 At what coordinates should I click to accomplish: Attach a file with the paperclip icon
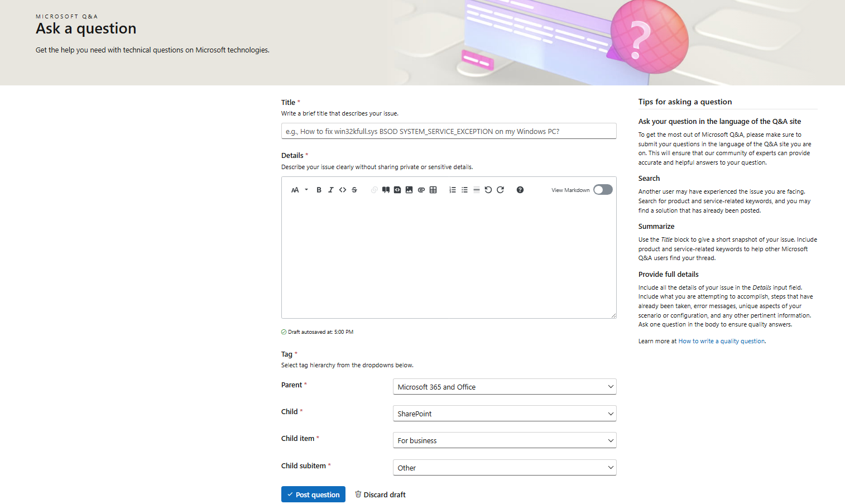point(421,190)
